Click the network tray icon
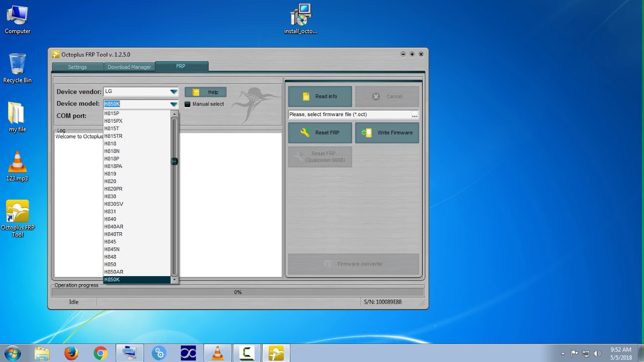The image size is (644, 362). point(586,353)
